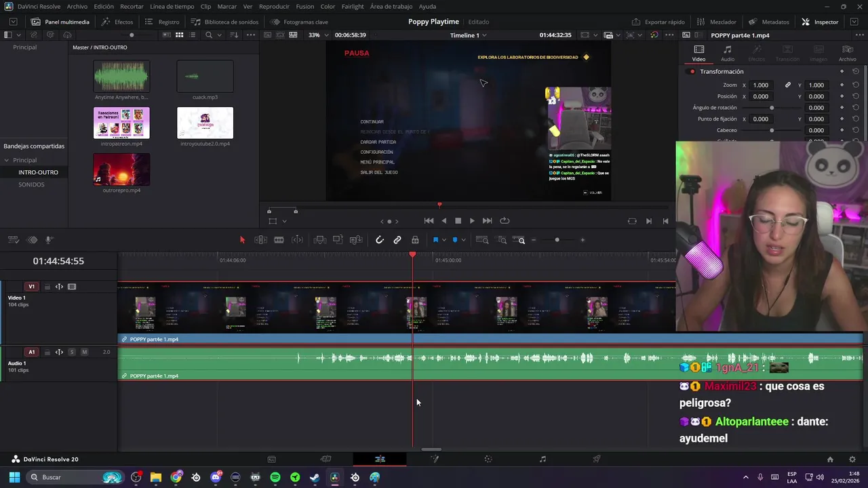This screenshot has width=868, height=488.
Task: Activate the Trim edit mode tool
Action: click(260, 240)
